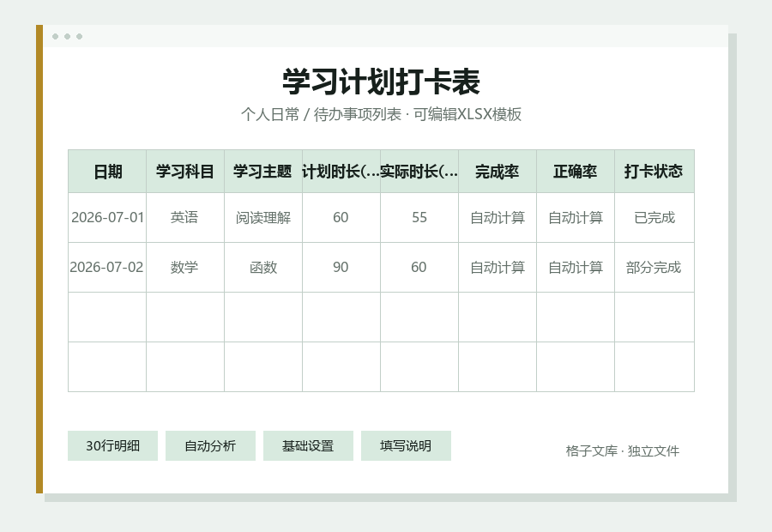
Task: Select the 部分完成 status cell
Action: coord(654,267)
